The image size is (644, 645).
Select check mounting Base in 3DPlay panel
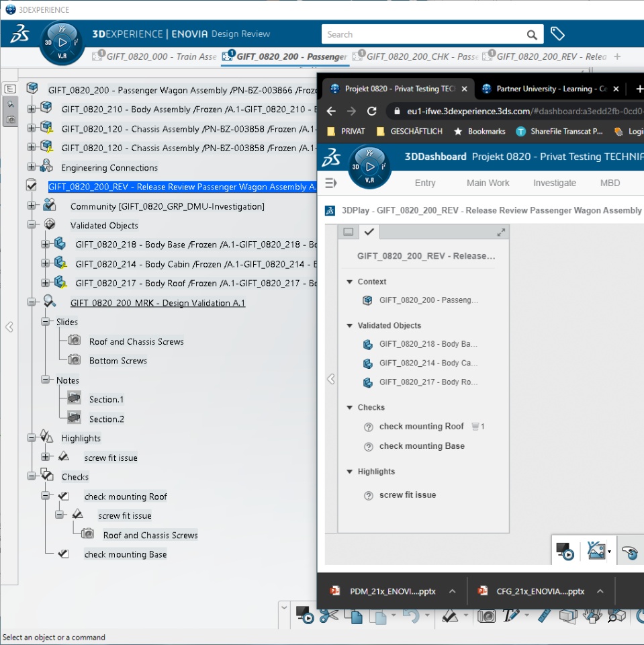coord(422,446)
